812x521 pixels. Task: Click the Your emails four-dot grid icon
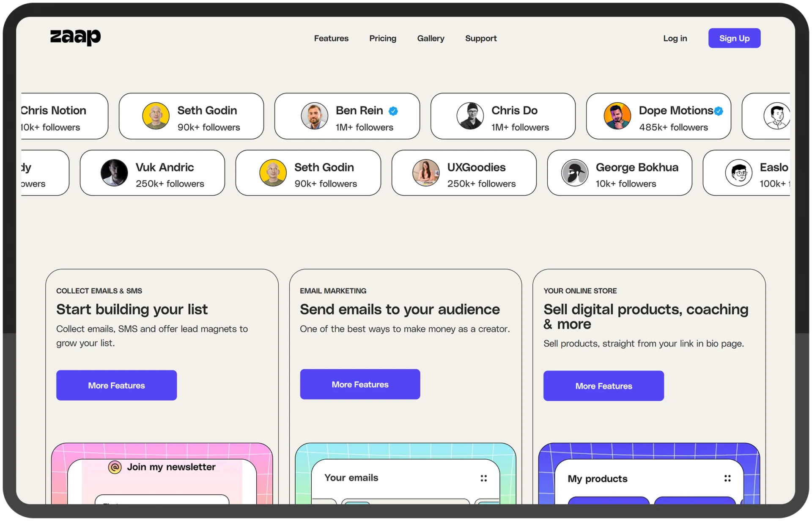coord(483,478)
